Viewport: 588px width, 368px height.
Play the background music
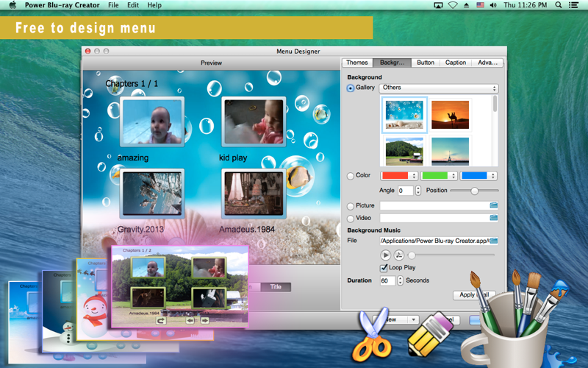click(x=385, y=255)
